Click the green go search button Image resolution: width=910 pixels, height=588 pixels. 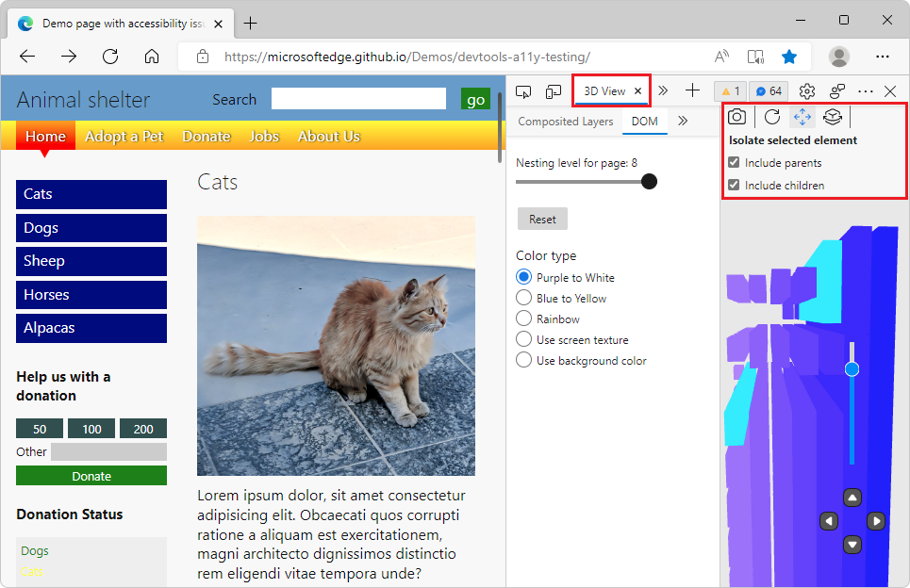click(475, 100)
